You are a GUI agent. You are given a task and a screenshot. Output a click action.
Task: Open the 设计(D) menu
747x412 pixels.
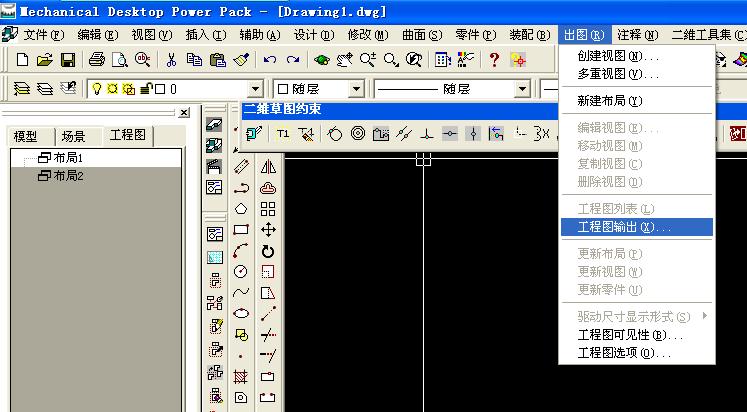pos(314,35)
